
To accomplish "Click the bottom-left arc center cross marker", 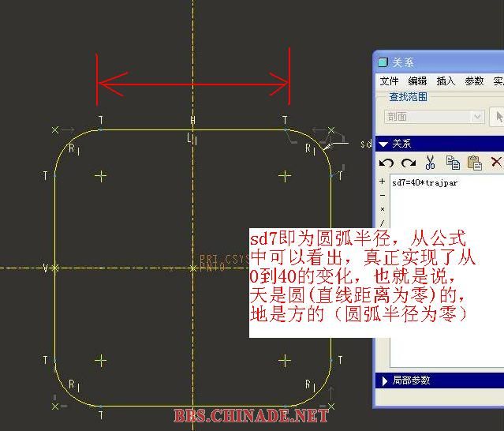I will tap(101, 361).
